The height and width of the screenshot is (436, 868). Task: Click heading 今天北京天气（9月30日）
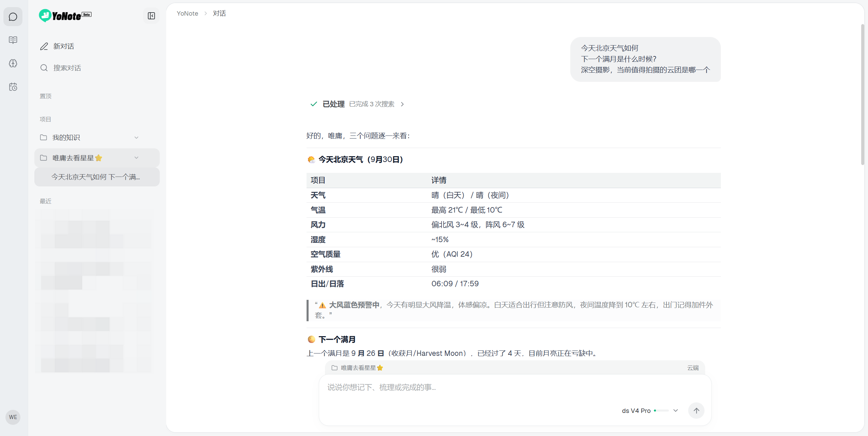coord(361,160)
